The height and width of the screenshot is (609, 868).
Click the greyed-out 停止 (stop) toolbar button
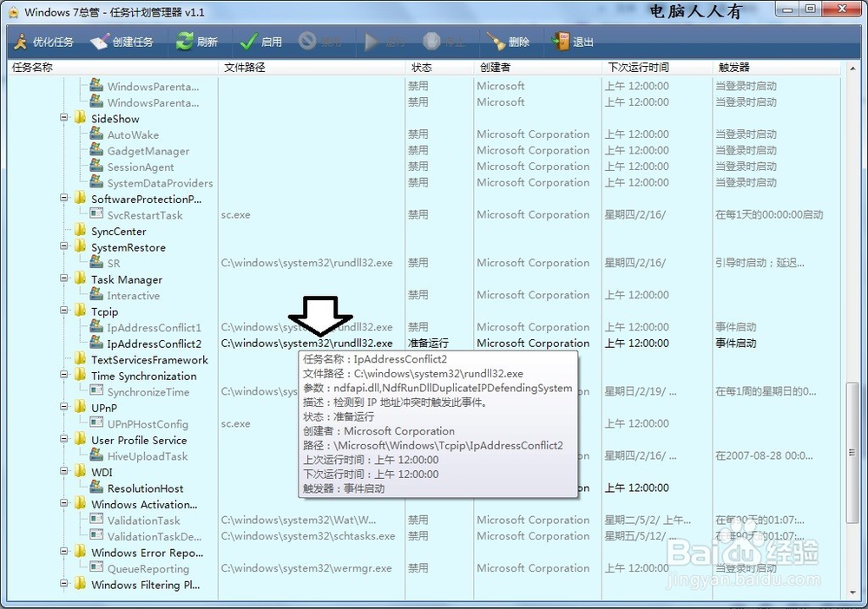pos(444,42)
